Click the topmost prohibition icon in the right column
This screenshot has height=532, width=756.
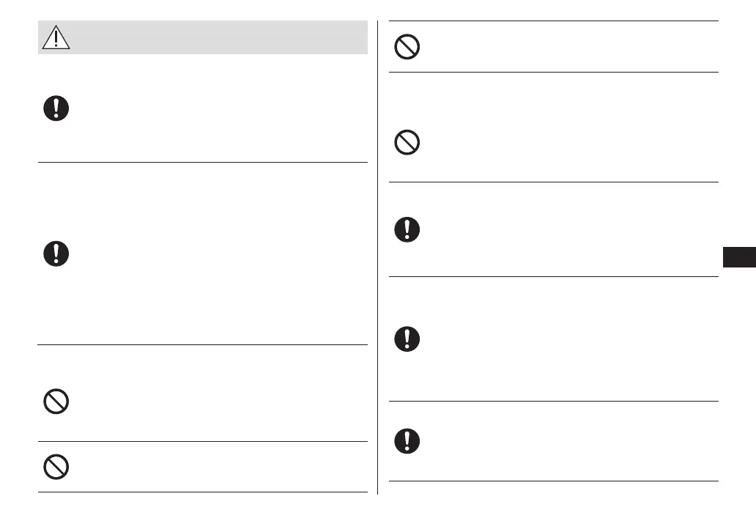[x=407, y=48]
